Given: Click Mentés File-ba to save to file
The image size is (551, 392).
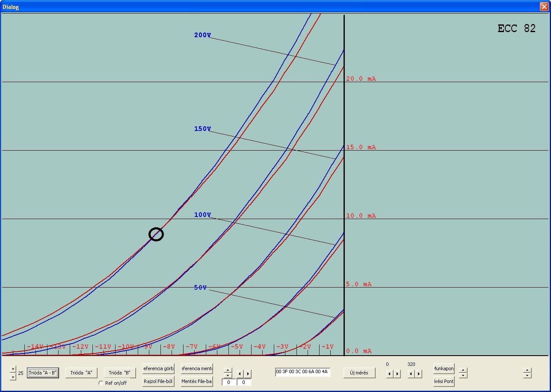Looking at the screenshot, I should [197, 381].
